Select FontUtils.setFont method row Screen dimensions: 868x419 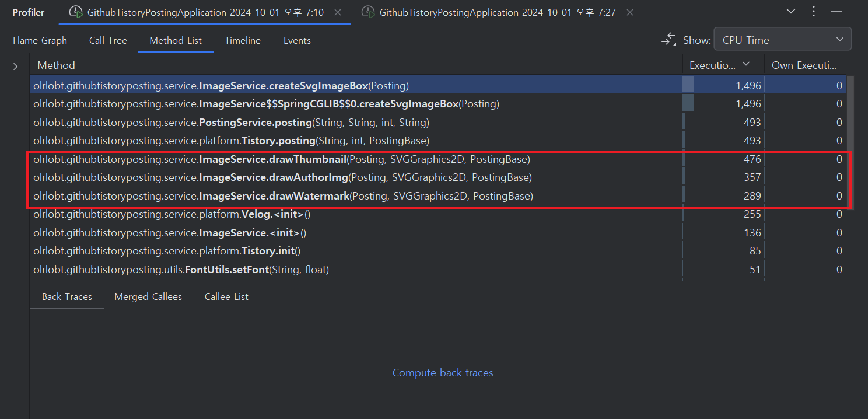coord(438,270)
